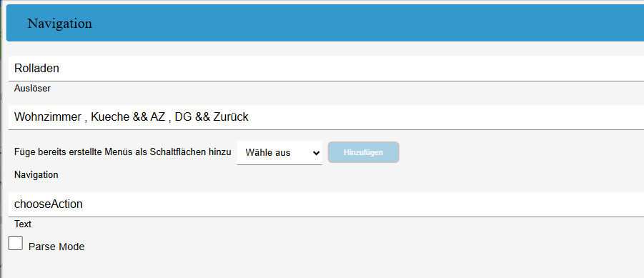This screenshot has height=278, width=644.
Task: Click the Navigation field with Wohnzimmer, Kueche
Action: 326,117
